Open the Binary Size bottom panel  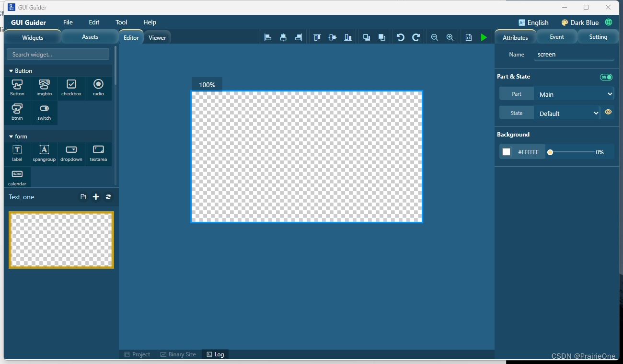[178, 354]
